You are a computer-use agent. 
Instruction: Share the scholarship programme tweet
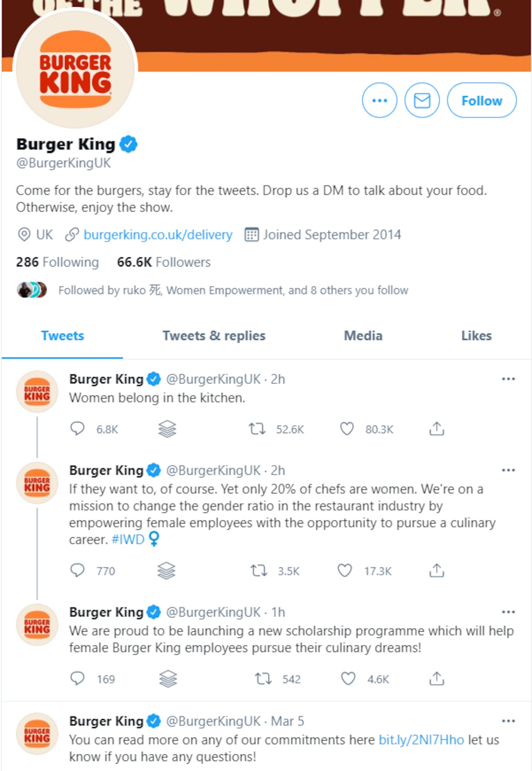pos(436,679)
